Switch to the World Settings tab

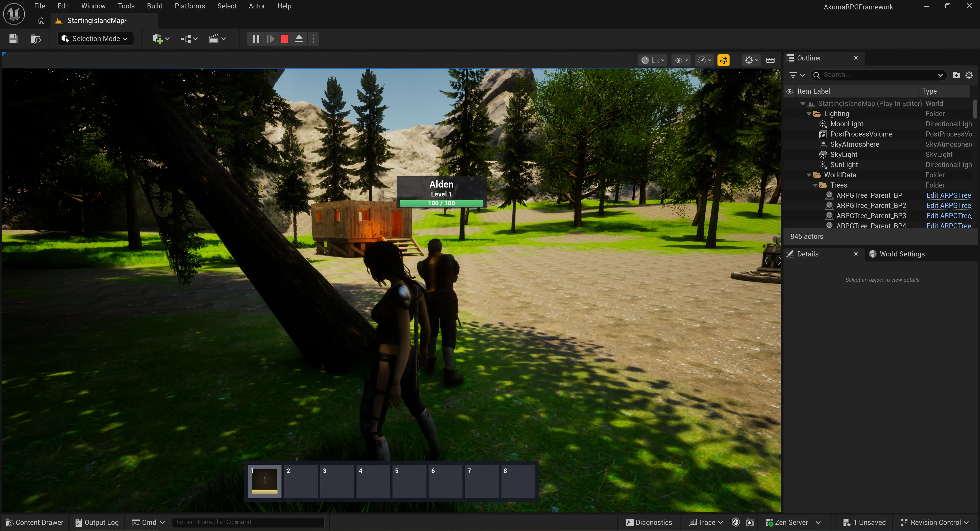click(x=897, y=254)
